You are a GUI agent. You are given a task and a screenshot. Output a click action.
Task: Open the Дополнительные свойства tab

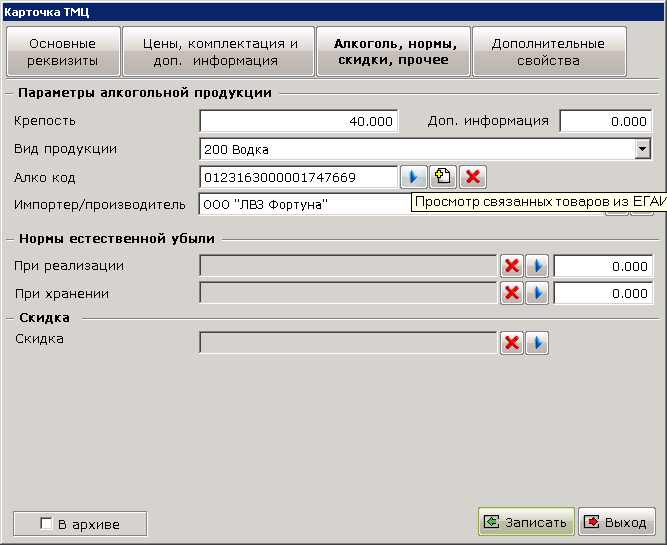click(549, 51)
